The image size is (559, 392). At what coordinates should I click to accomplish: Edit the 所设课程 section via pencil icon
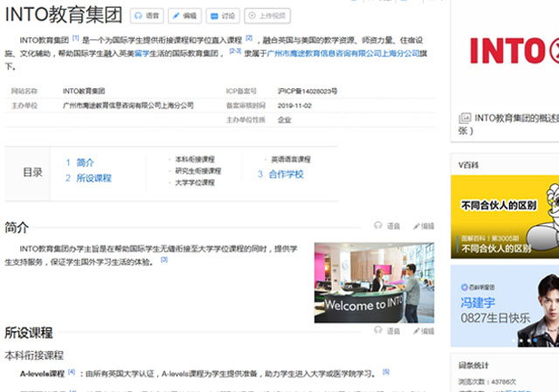424,332
